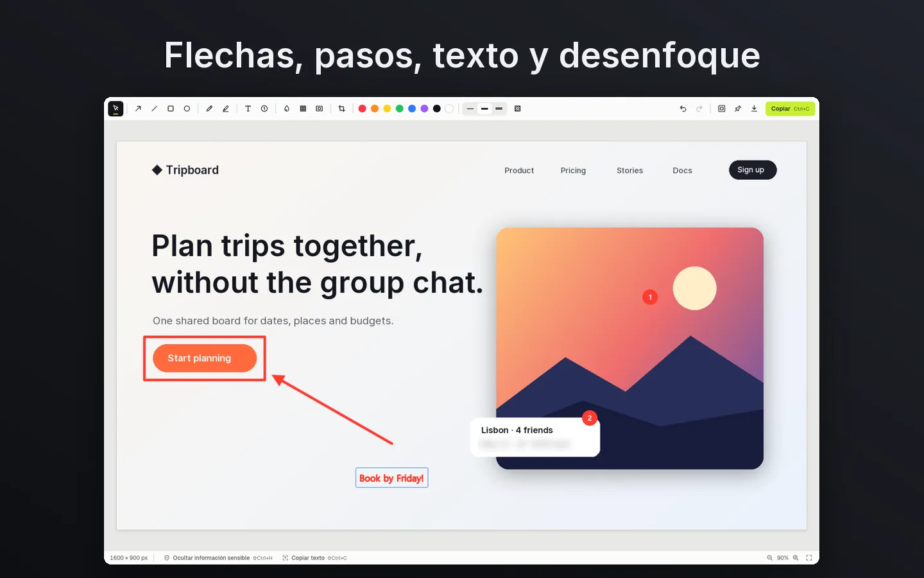Viewport: 924px width, 578px height.
Task: Choose the Text tool
Action: [x=248, y=109]
